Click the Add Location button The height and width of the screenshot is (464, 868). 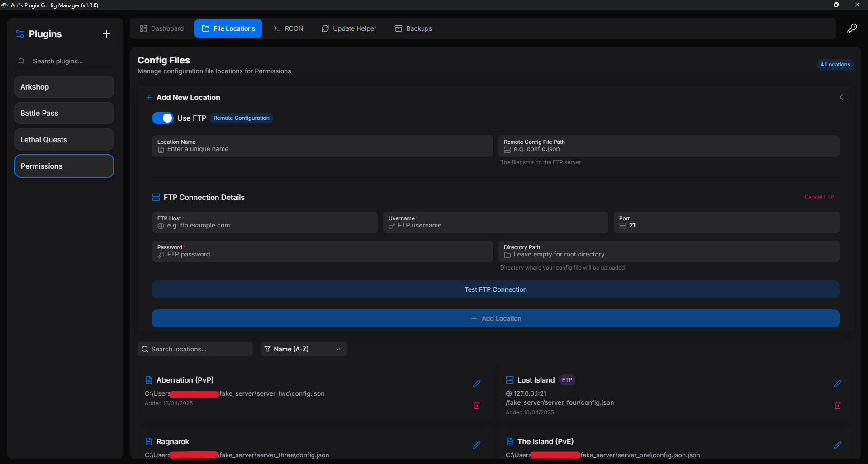point(496,318)
